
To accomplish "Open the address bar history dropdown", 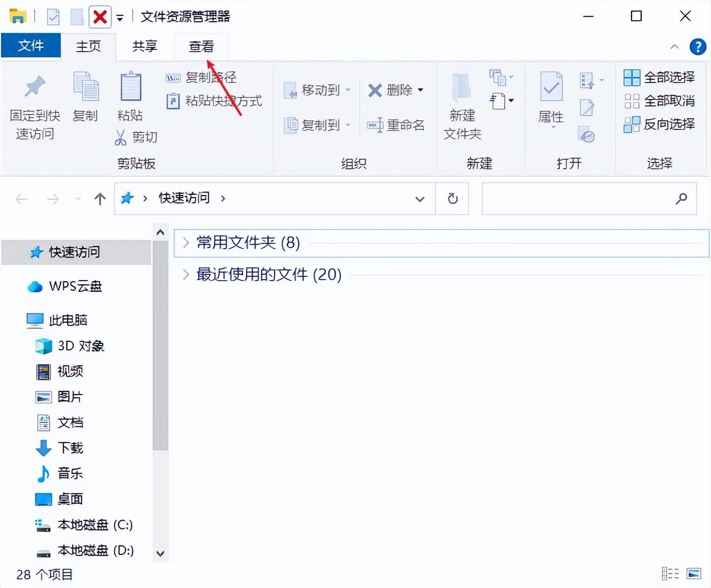I will pos(420,199).
